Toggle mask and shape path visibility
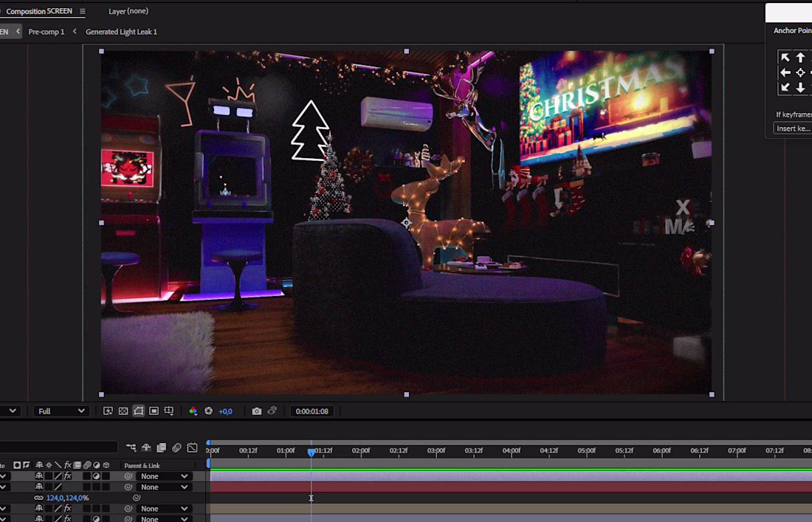 coord(138,411)
